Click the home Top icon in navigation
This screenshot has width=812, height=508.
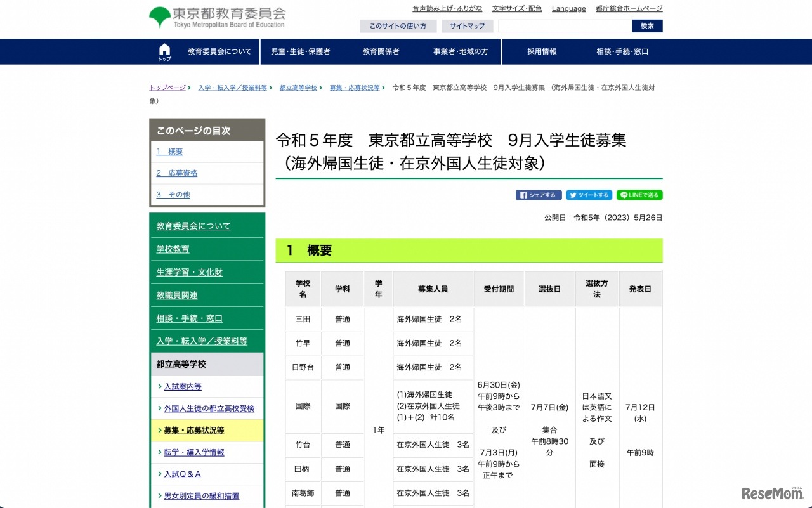(x=164, y=51)
